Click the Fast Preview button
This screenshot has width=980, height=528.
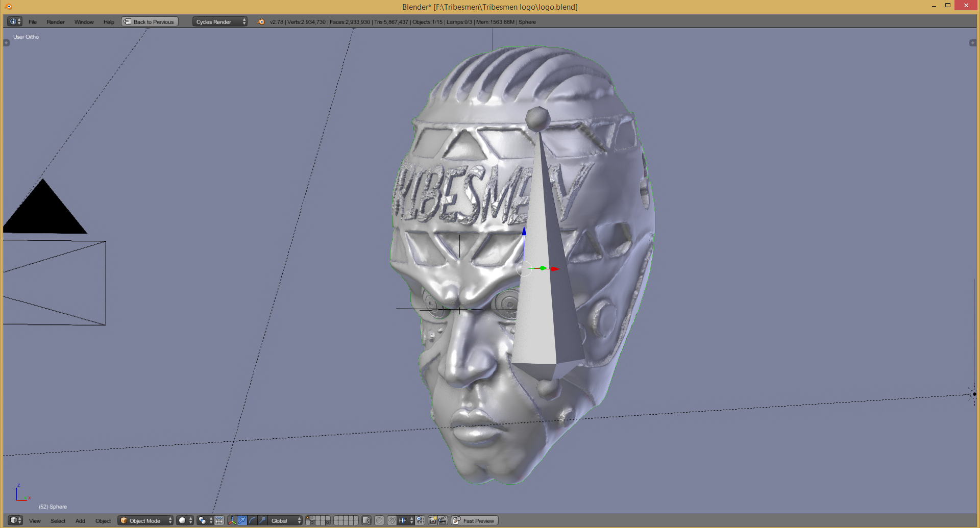click(x=475, y=520)
